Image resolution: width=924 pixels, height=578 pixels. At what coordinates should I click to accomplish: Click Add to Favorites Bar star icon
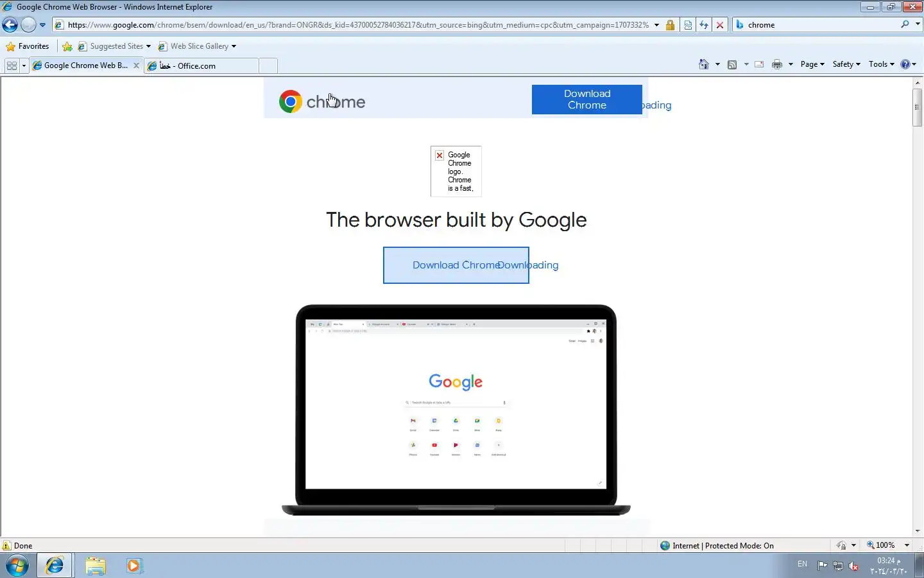67,46
